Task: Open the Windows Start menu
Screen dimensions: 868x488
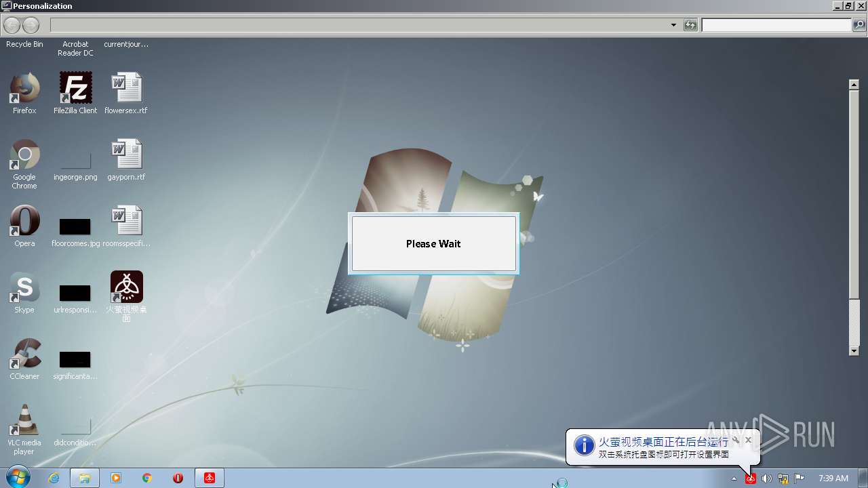Action: coord(17,477)
